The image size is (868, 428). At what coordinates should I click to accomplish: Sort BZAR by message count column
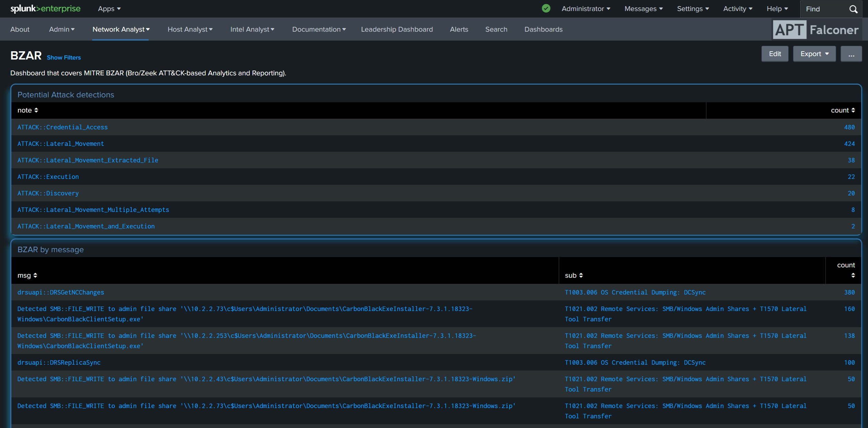(846, 270)
